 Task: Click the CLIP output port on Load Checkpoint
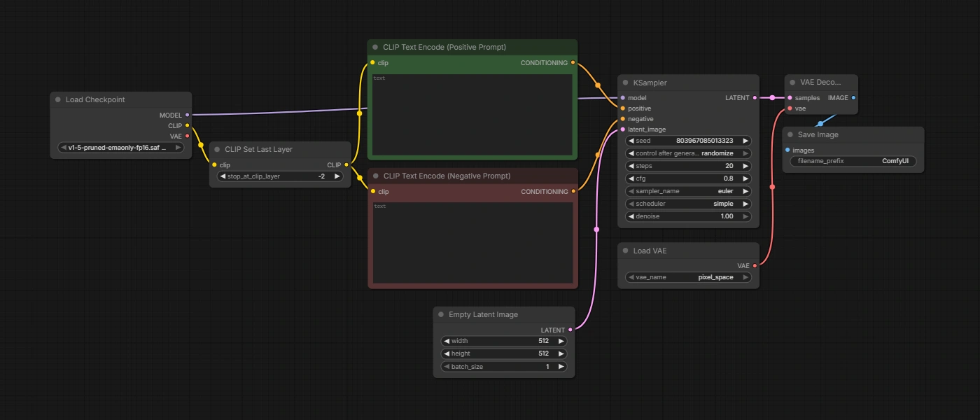pyautogui.click(x=187, y=125)
